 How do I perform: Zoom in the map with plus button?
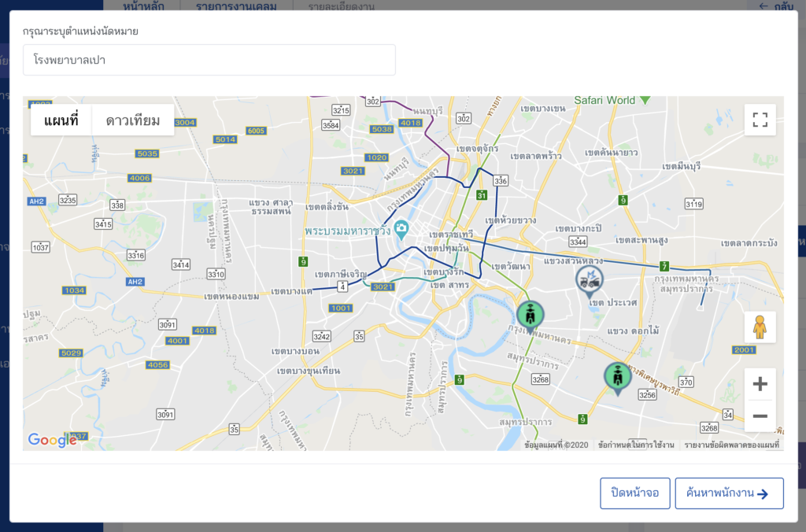click(x=760, y=384)
